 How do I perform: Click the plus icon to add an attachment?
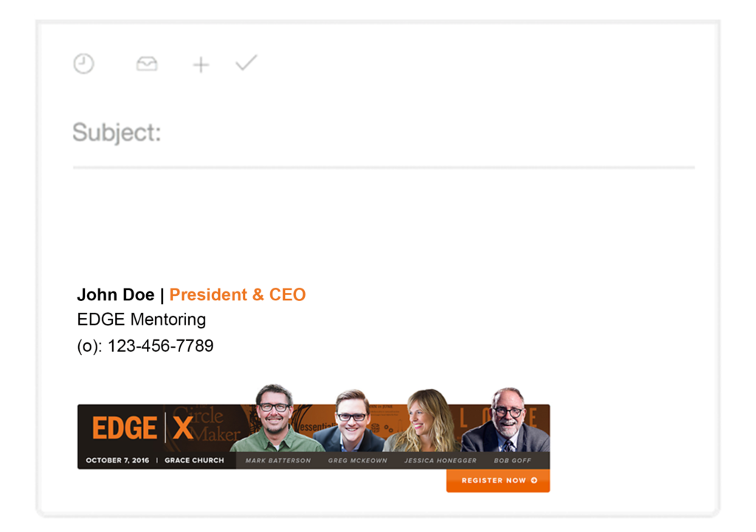200,65
